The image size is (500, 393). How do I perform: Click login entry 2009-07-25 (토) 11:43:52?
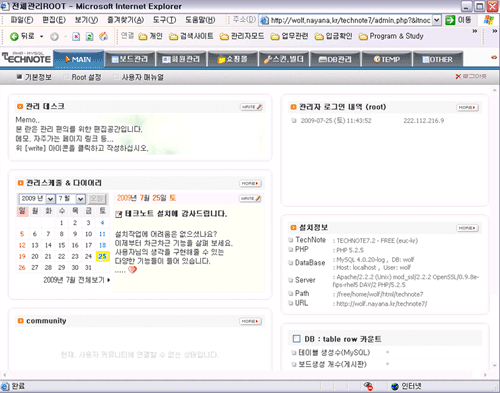(x=336, y=121)
